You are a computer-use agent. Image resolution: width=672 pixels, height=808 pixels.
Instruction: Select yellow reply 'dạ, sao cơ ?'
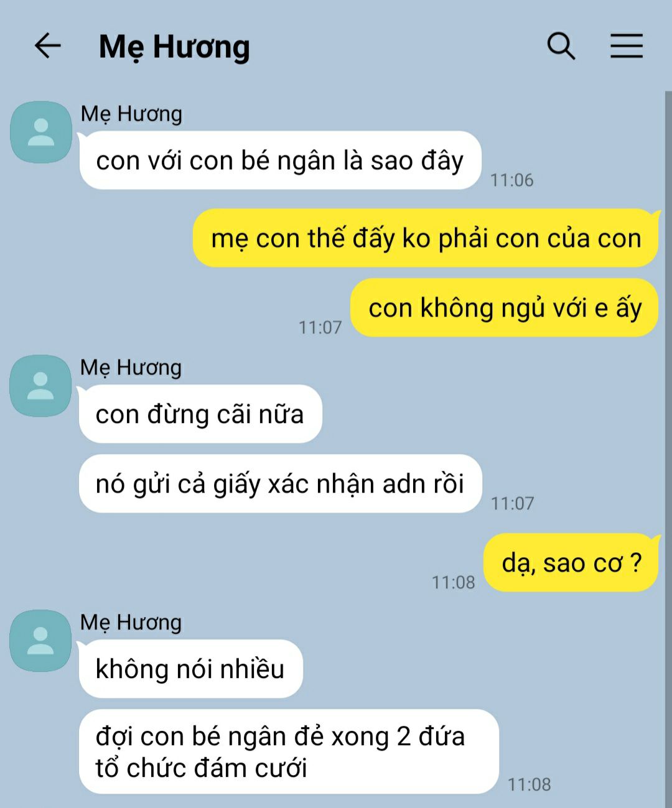click(x=571, y=563)
